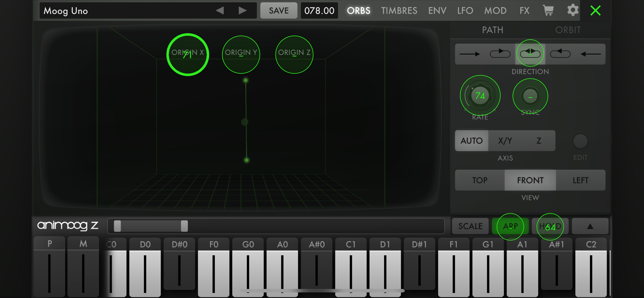Open the LFO page

[465, 10]
